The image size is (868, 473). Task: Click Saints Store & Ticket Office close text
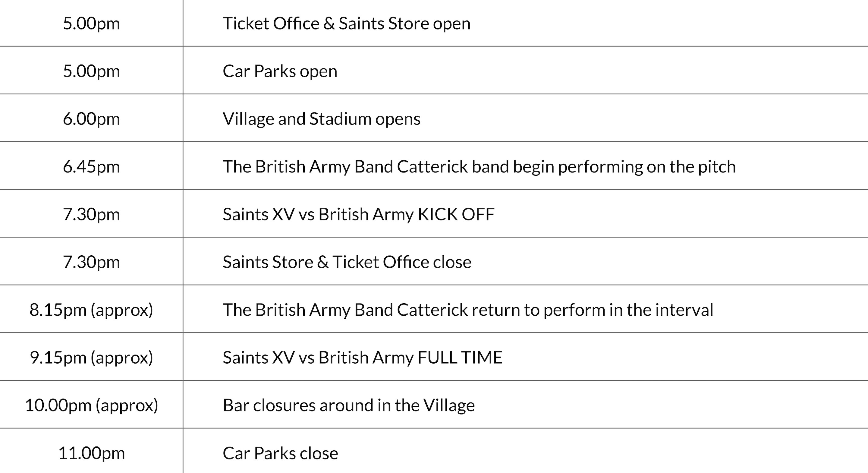pos(347,262)
